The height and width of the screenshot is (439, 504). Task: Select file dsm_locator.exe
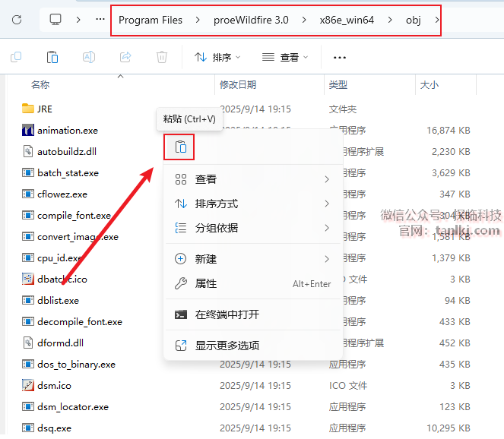(73, 406)
